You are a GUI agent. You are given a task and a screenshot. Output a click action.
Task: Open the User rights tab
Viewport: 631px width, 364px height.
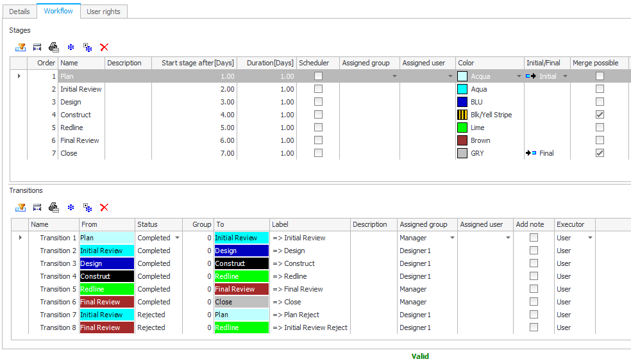coord(103,12)
